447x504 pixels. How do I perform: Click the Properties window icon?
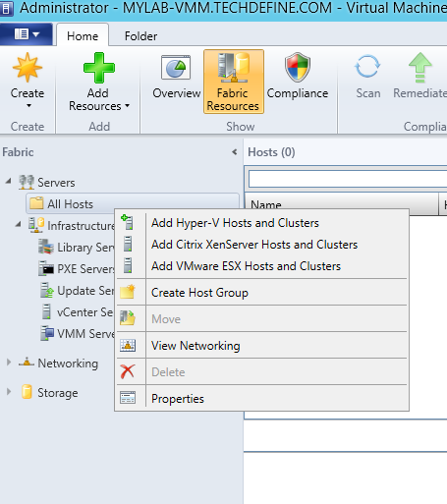click(x=128, y=397)
